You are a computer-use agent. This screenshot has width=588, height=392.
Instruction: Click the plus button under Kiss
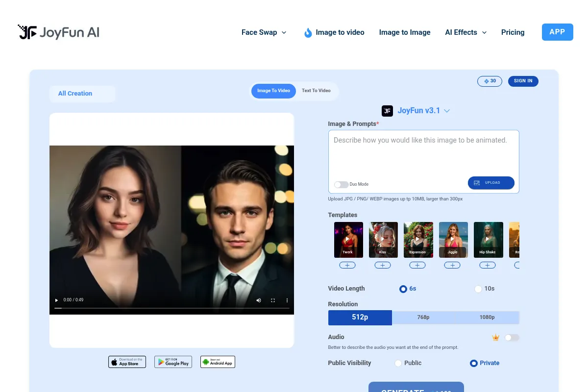[x=383, y=265]
